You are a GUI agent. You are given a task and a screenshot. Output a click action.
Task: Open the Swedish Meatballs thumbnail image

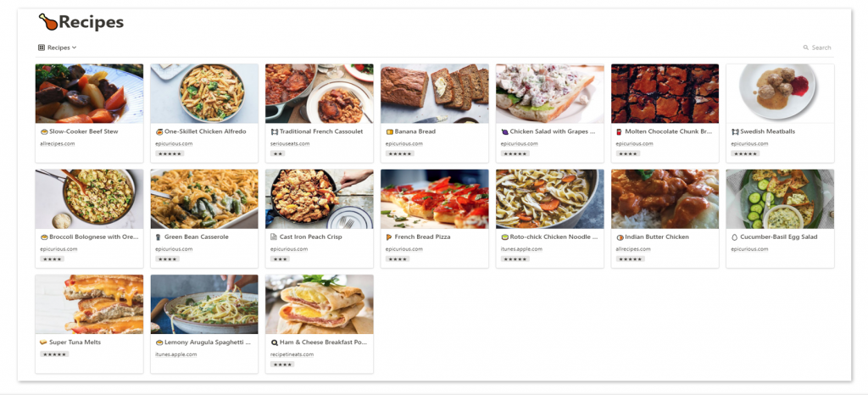pos(780,93)
